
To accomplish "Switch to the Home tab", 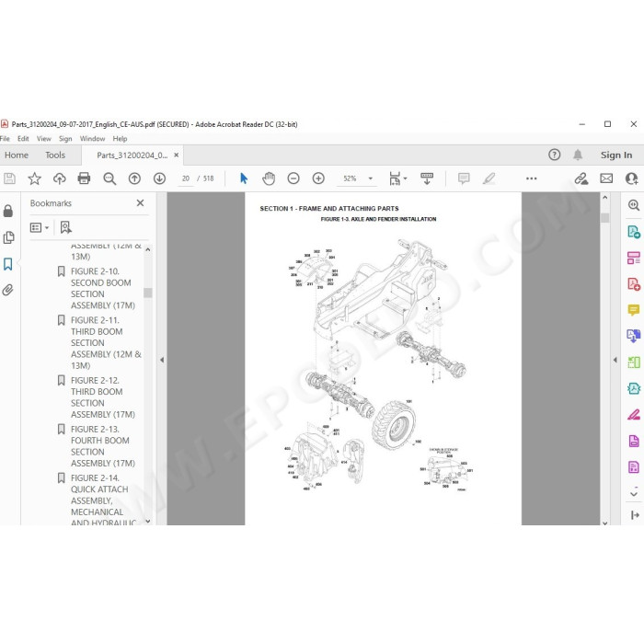I will pos(17,155).
